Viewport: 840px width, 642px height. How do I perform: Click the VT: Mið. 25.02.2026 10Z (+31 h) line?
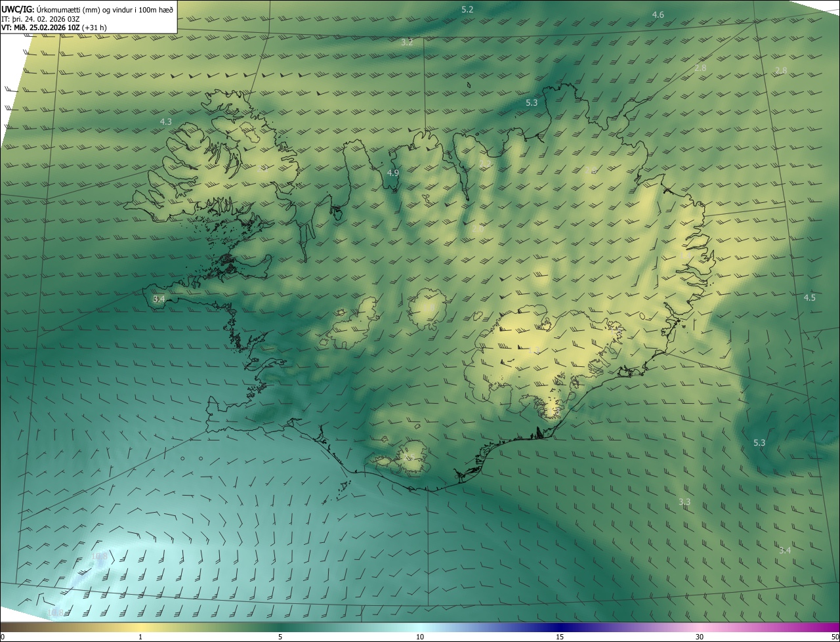(54, 28)
